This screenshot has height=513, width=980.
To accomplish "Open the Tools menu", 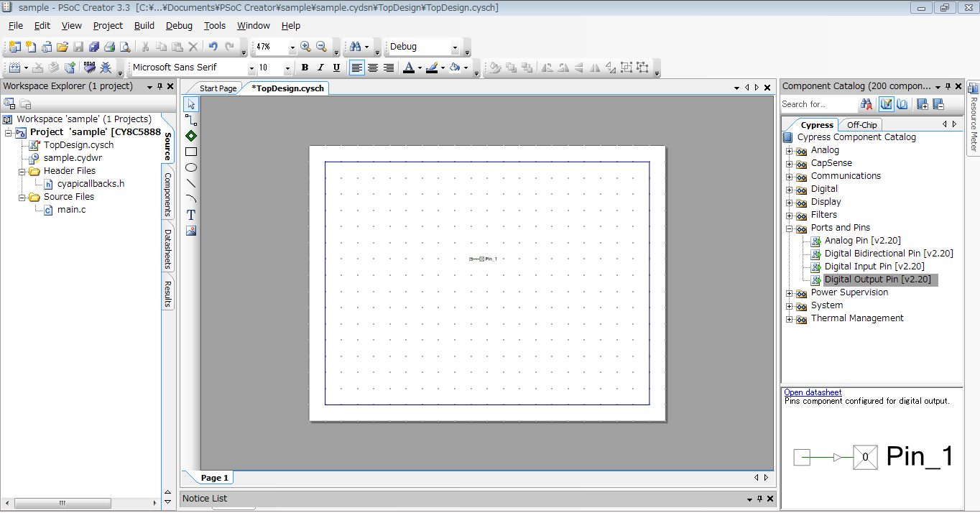I will [215, 25].
